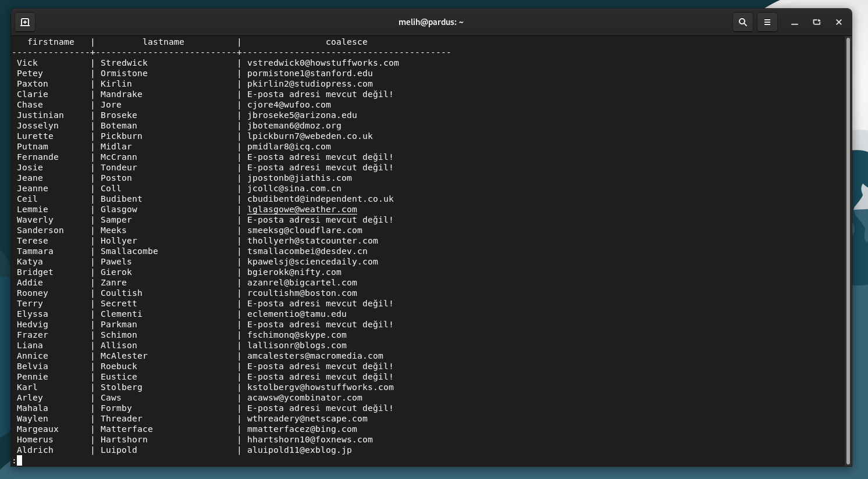The image size is (868, 479).
Task: Select pkirlin2@studiopress.com email text
Action: click(310, 84)
